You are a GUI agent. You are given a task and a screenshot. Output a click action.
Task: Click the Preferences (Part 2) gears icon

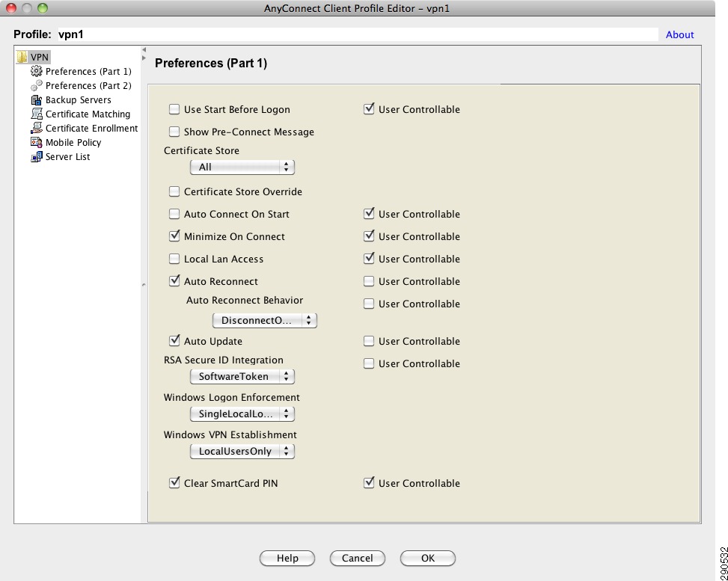click(36, 85)
